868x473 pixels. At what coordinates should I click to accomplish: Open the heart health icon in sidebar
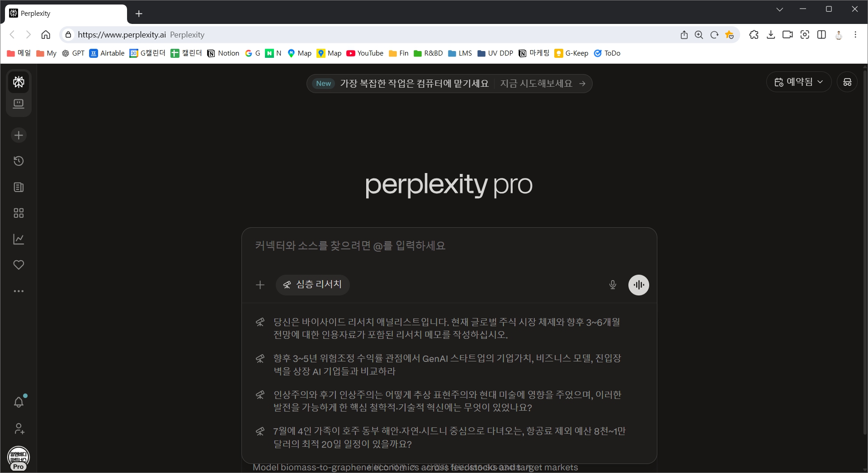pos(19,265)
